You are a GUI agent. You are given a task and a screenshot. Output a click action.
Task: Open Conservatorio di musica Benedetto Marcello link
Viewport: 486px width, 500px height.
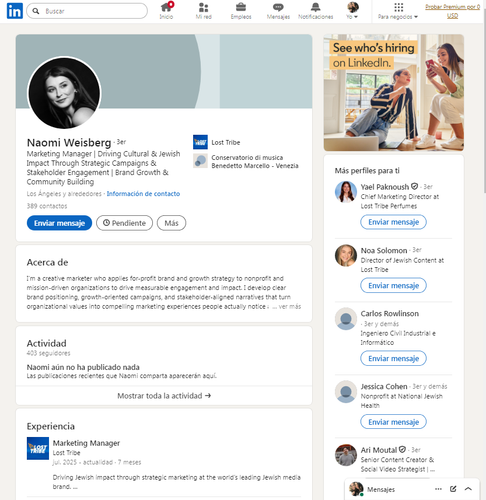(255, 161)
